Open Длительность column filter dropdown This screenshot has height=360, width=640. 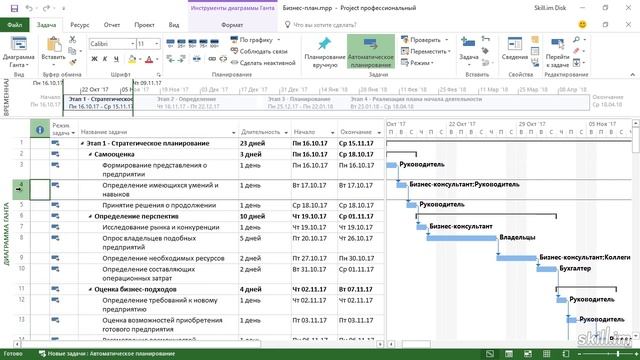(286, 133)
